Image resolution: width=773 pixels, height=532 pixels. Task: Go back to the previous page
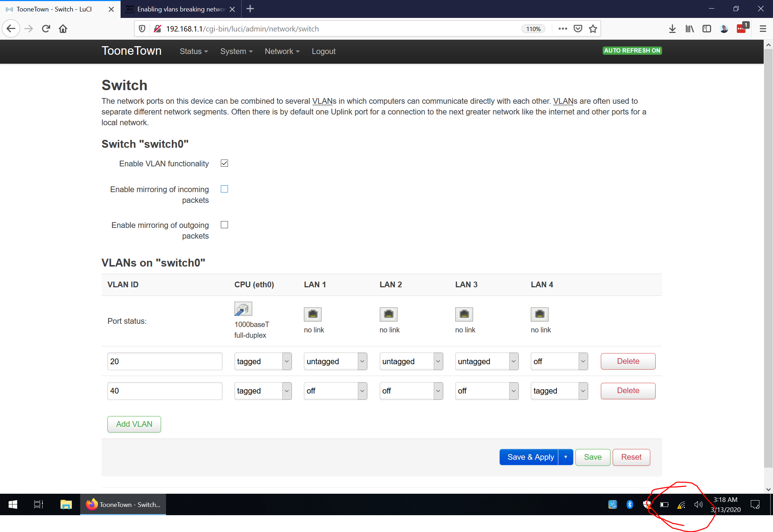[11, 29]
